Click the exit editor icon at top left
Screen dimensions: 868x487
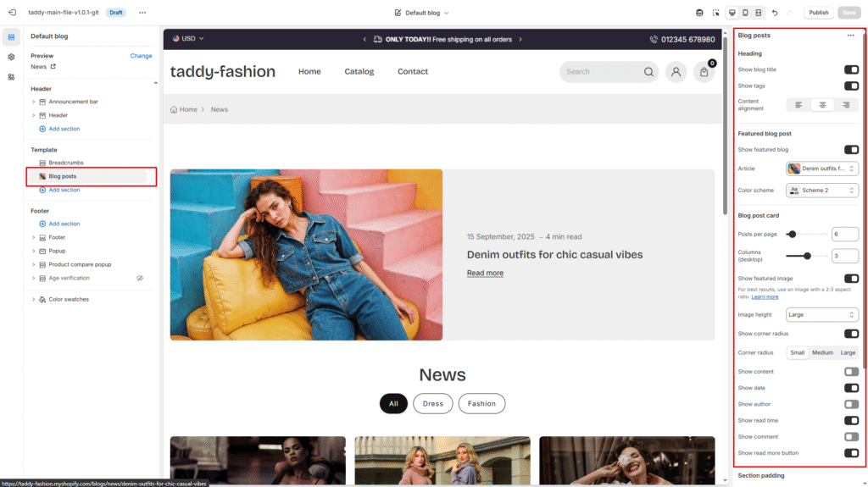point(12,13)
